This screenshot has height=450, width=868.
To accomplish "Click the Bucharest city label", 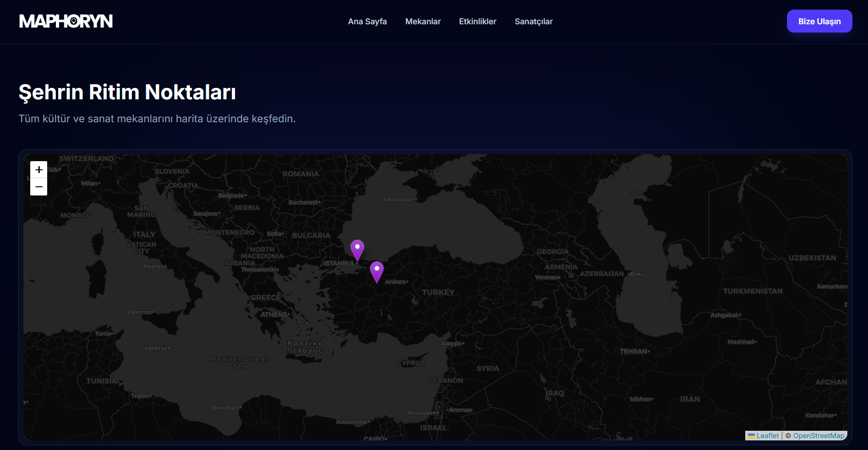I will coord(304,202).
